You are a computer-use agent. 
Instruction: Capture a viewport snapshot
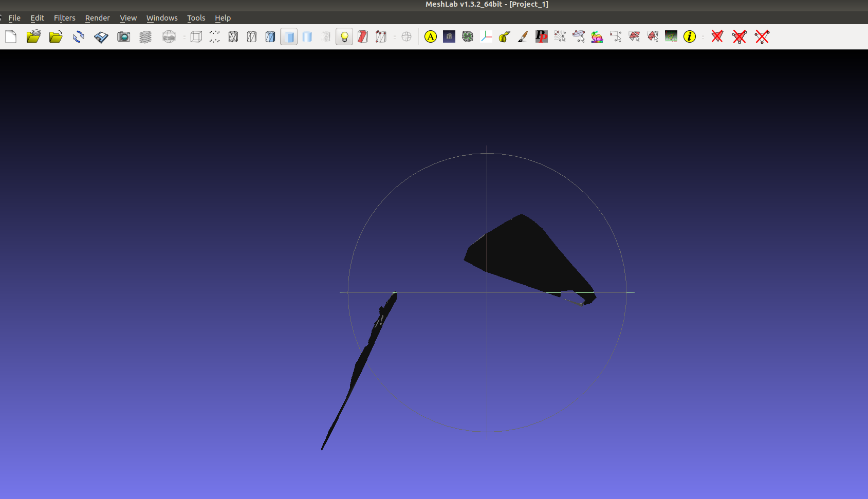[123, 36]
